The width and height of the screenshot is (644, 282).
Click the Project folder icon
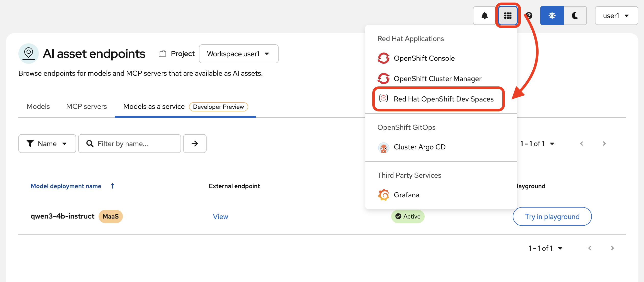coord(162,54)
